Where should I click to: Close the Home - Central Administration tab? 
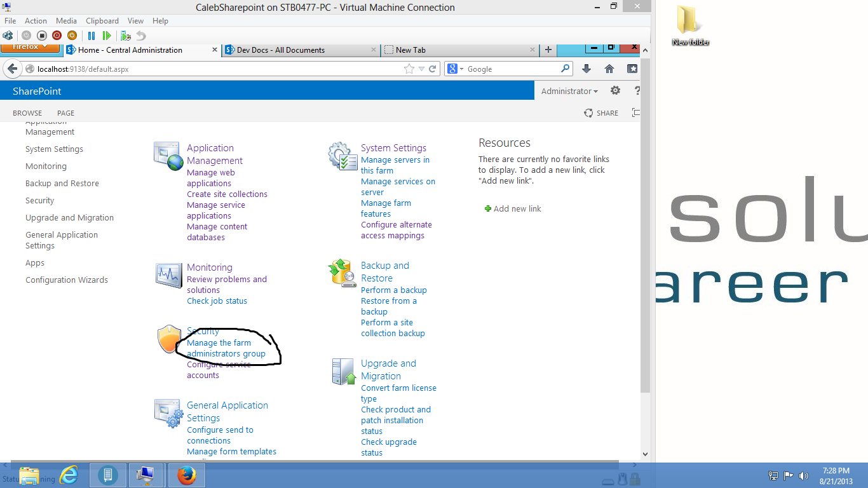click(215, 50)
